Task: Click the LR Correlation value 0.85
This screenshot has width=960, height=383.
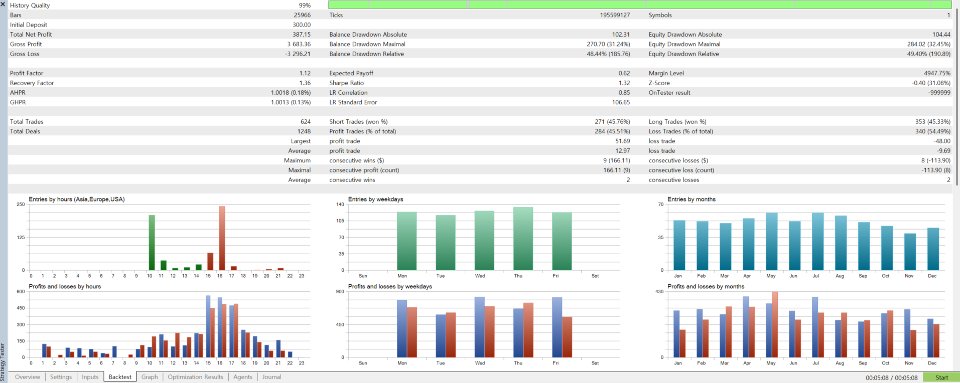Action: (x=625, y=92)
